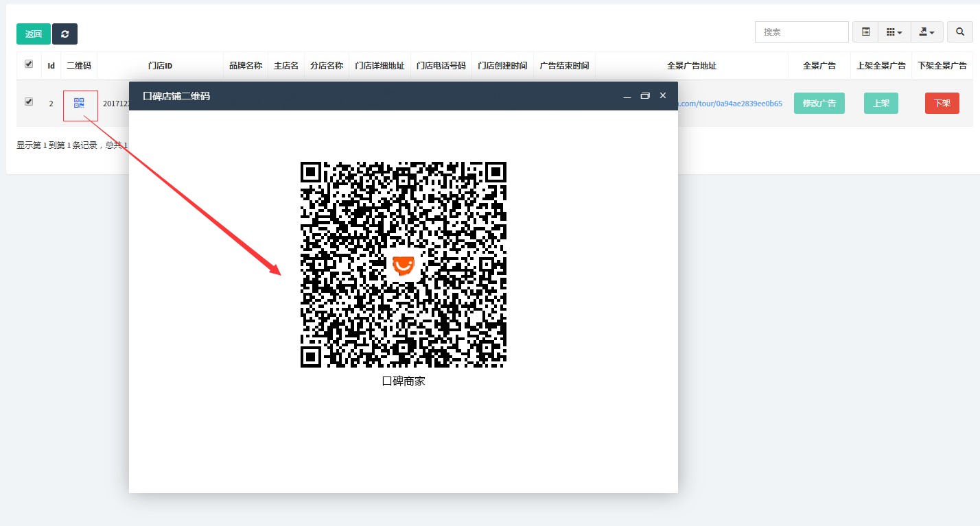The image size is (980, 526).
Task: Click the 全景广告地址 column header
Action: 692,66
